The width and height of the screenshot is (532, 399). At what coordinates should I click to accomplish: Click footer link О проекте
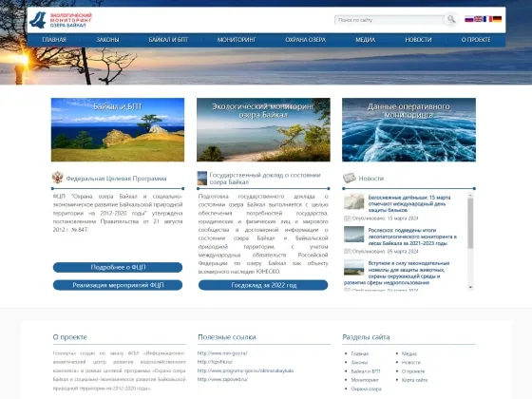point(413,371)
